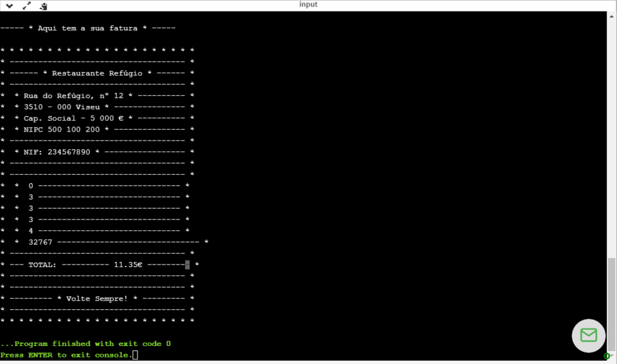Image resolution: width=617 pixels, height=364 pixels.
Task: Click the '32767' value in the invoice
Action: coord(40,242)
